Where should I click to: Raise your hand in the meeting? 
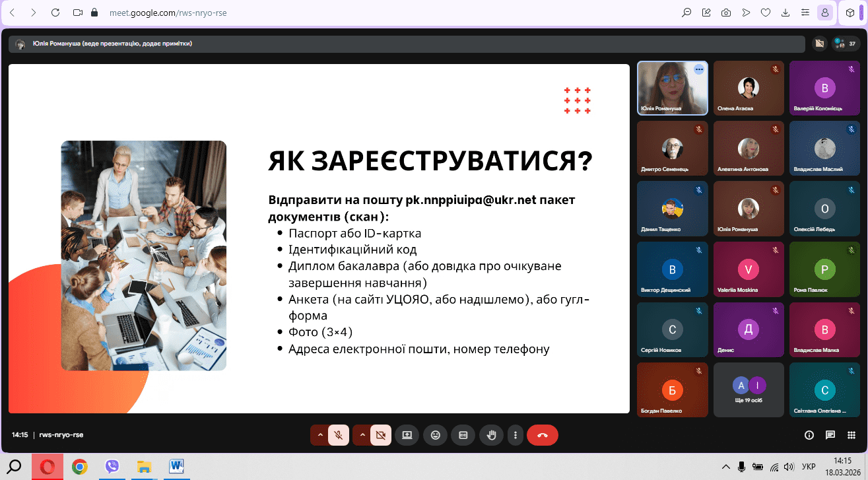(491, 435)
